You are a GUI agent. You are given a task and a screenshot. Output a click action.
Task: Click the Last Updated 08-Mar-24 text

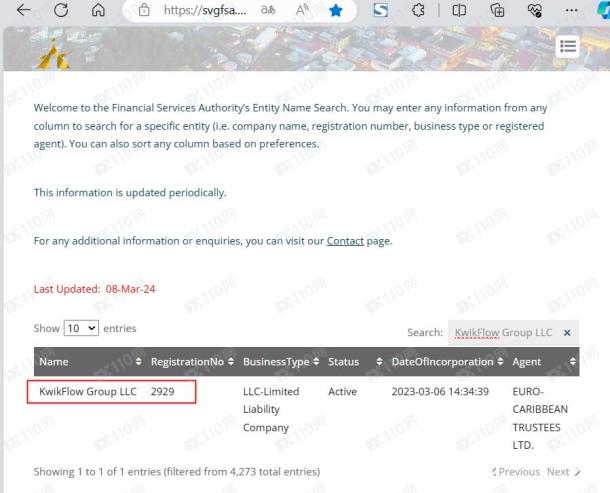pos(95,289)
